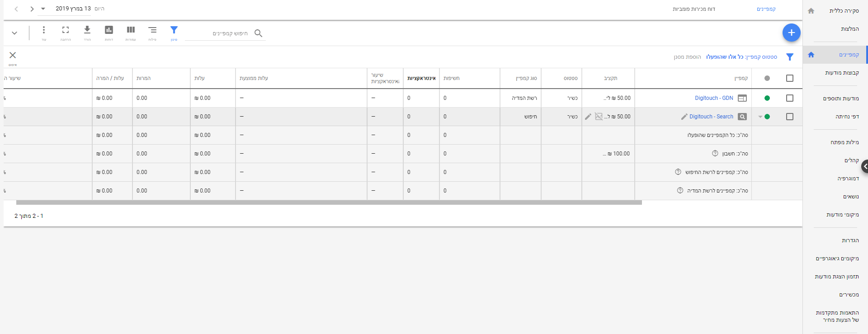The image size is (868, 334).
Task: Check the Digitouch - Search row checkbox
Action: point(790,117)
